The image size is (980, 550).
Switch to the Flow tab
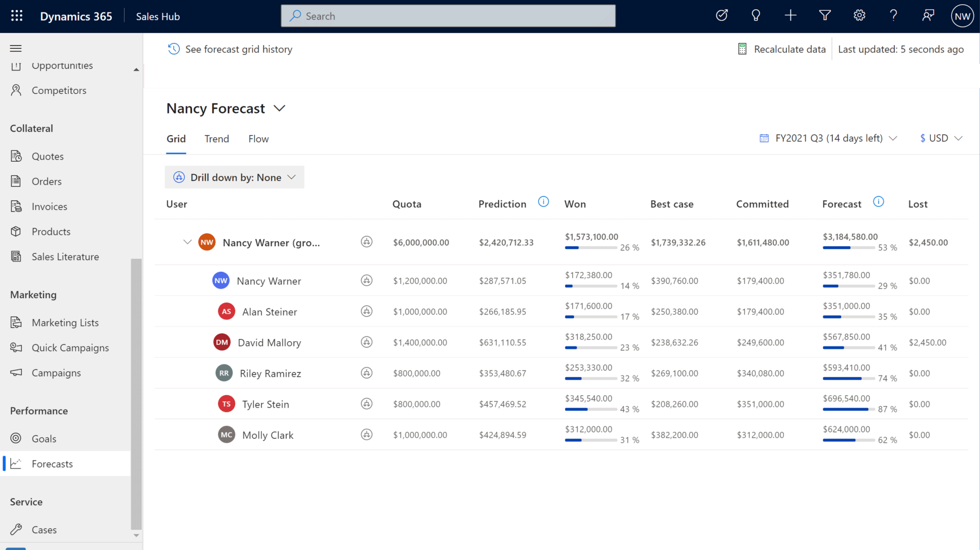point(258,139)
